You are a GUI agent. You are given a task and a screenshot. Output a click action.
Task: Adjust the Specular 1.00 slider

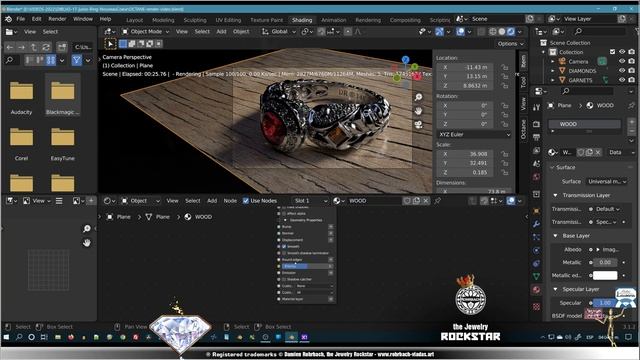(x=605, y=303)
